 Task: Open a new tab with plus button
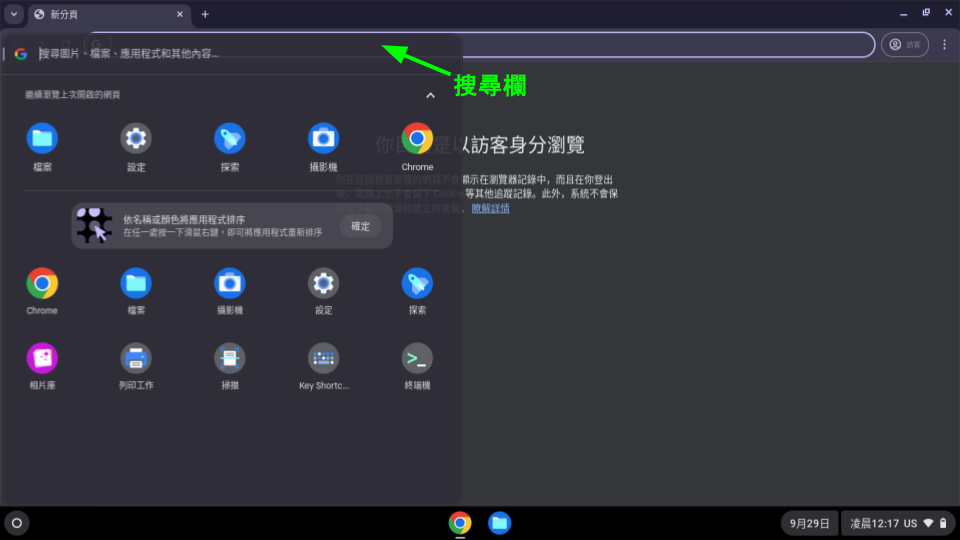pyautogui.click(x=205, y=14)
